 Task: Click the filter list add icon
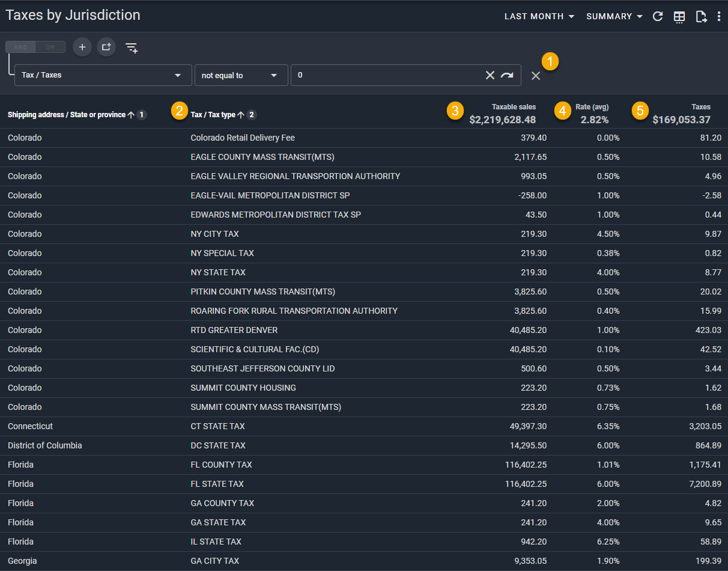click(x=132, y=47)
